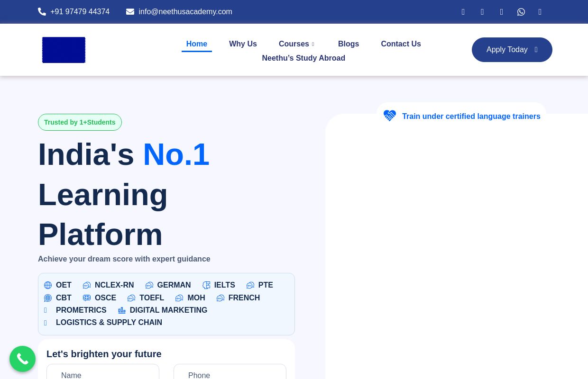
Task: Focus the Phone input field
Action: pos(230,374)
